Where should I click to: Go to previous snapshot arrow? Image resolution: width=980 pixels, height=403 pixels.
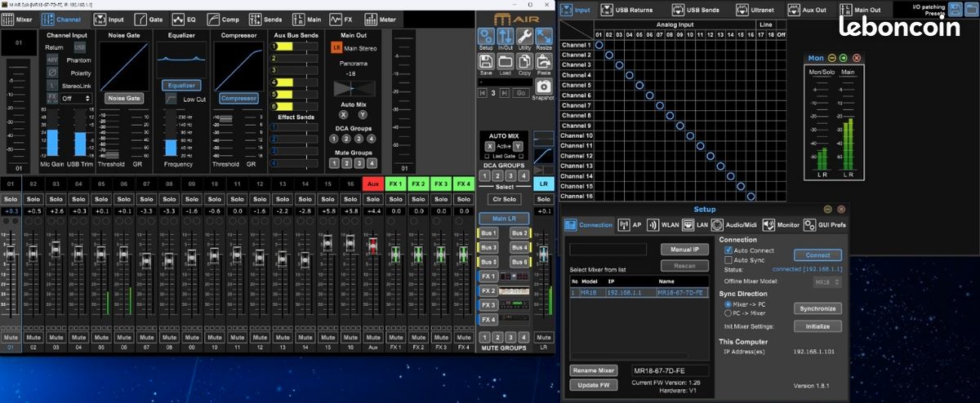[x=483, y=93]
